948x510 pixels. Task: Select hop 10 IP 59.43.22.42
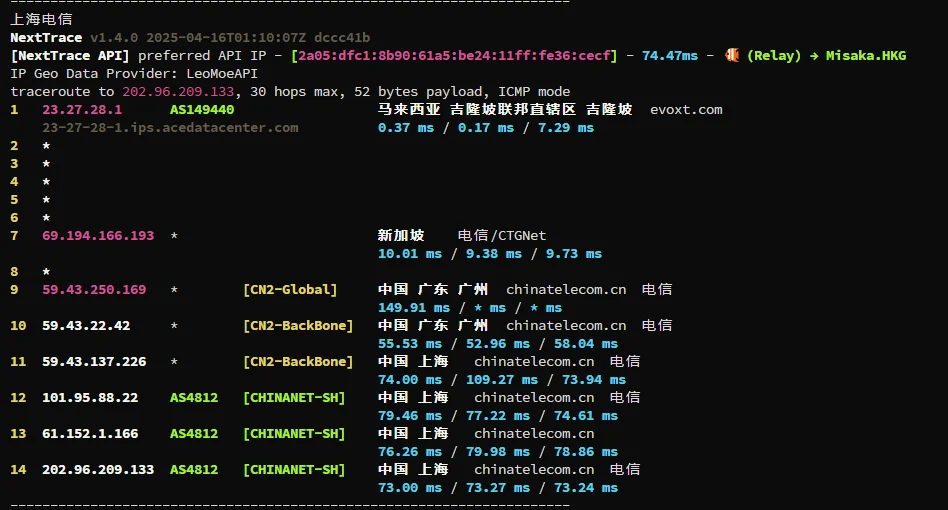pos(86,326)
